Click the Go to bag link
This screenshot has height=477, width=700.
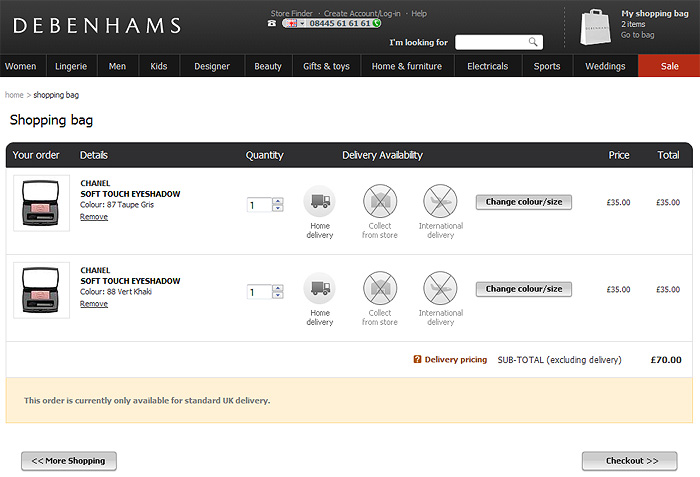coord(637,35)
